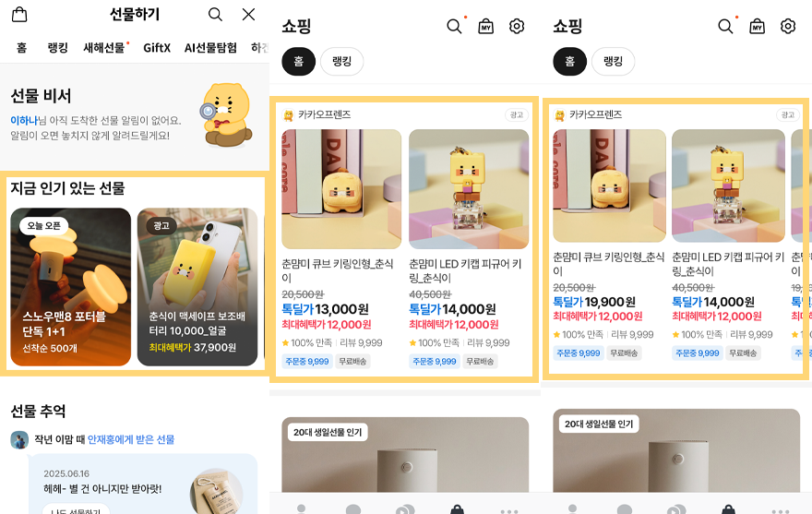Viewport: 812px width, 514px height.
Task: Tap the 톡딜가13,000원 price
Action: point(325,309)
